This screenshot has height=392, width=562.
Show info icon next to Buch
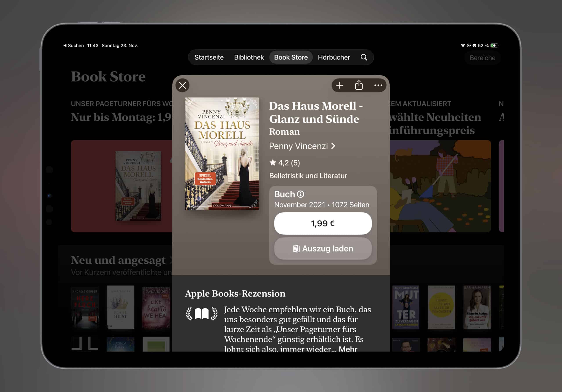[x=301, y=194]
